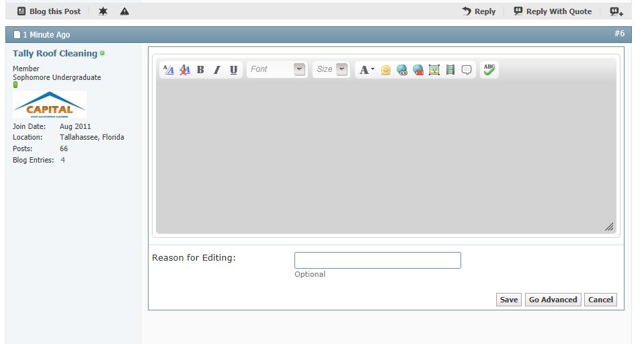The image size is (644, 344).
Task: Click the Save button
Action: pos(508,300)
